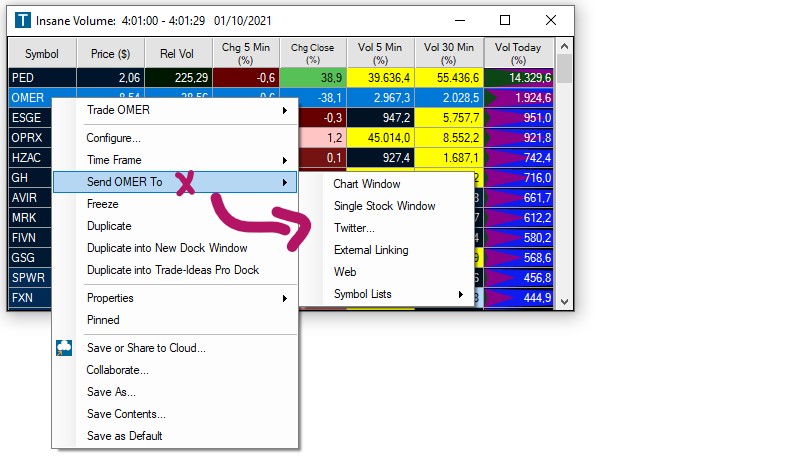The image size is (793, 462).
Task: Click green Chg Close cell showing 38,9
Action: [x=312, y=77]
